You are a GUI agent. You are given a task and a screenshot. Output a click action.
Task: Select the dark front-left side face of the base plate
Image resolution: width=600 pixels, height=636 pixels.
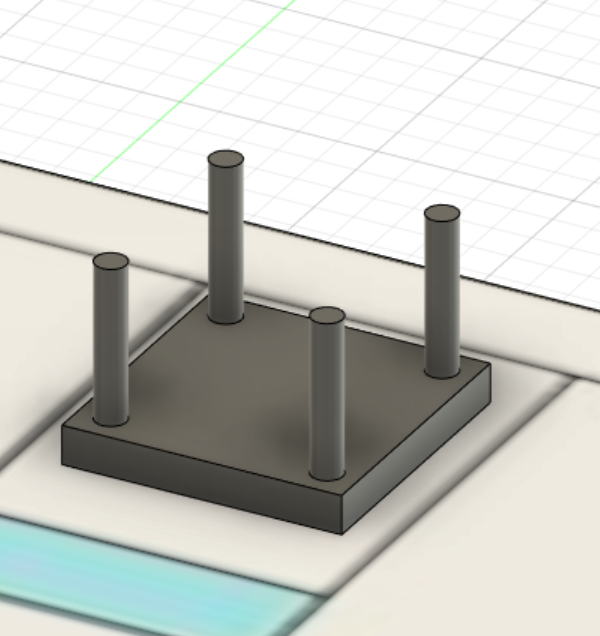point(202,479)
